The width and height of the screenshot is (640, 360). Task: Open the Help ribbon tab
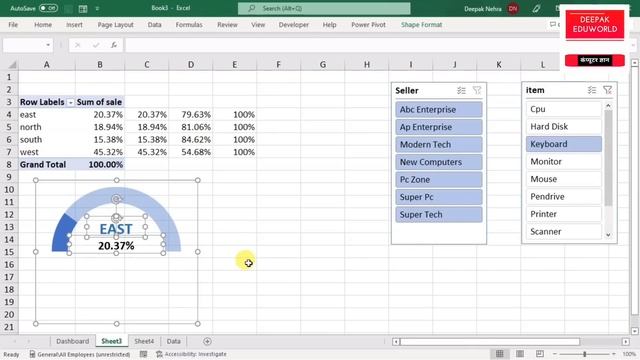click(x=329, y=25)
